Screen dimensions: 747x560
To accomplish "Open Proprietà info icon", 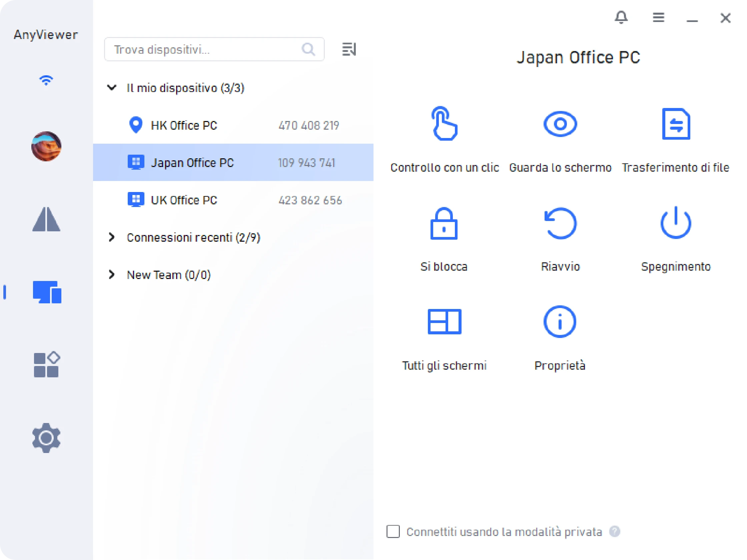I will click(x=560, y=321).
